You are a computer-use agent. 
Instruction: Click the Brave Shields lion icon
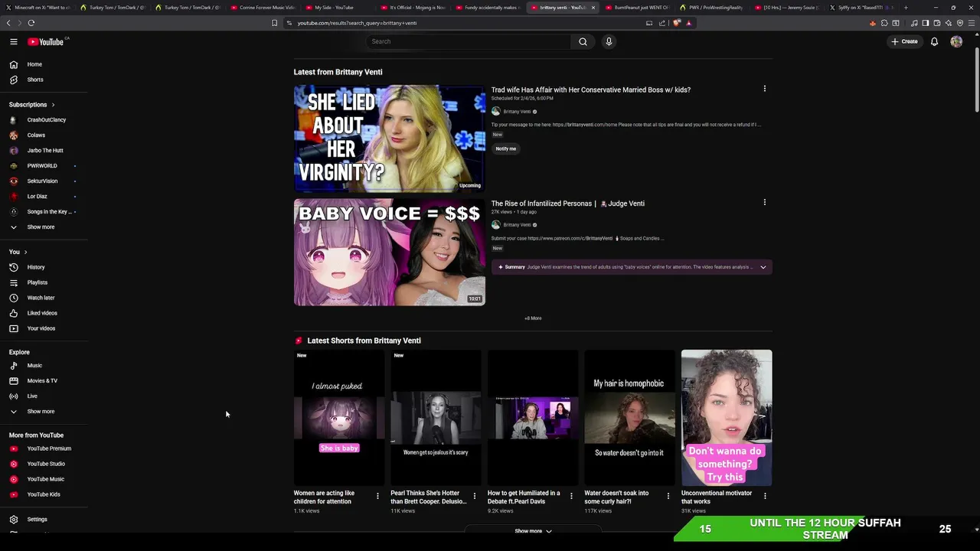(x=677, y=23)
